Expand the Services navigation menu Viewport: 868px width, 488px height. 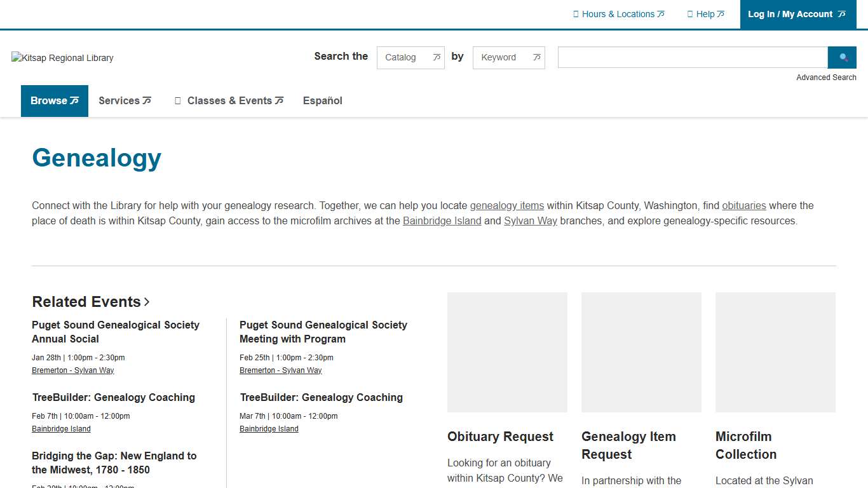[x=125, y=101]
